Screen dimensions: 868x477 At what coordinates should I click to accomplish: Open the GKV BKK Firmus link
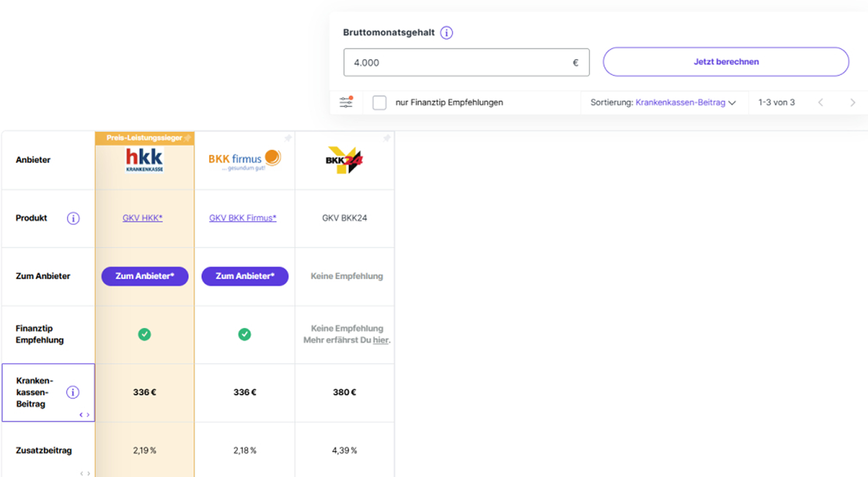click(x=243, y=218)
